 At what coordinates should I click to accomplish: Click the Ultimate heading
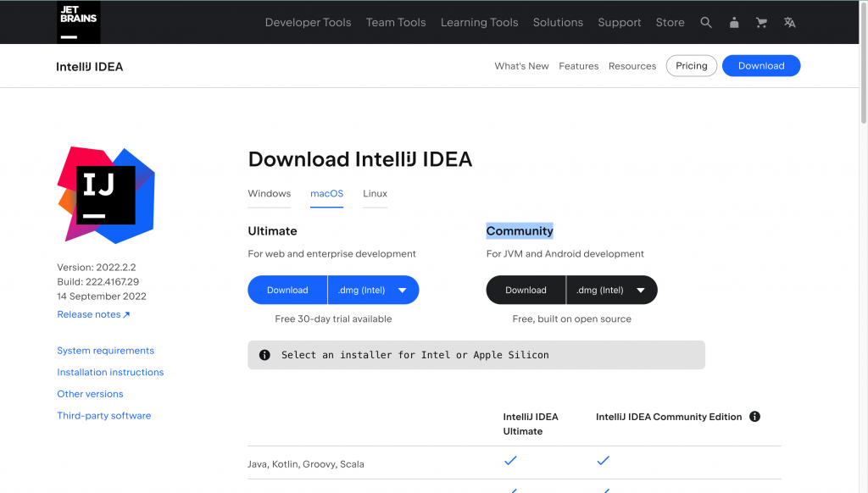pos(272,230)
